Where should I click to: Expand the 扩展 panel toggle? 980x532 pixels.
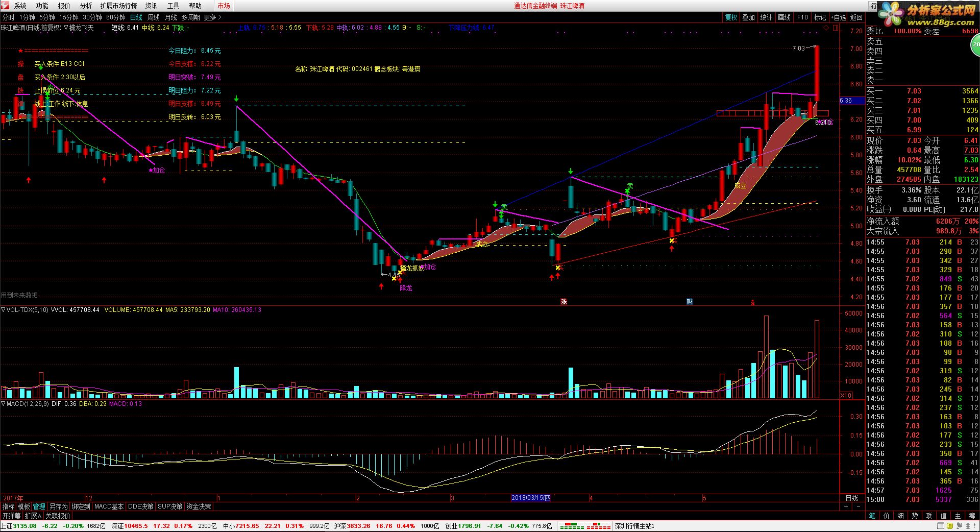[x=33, y=516]
